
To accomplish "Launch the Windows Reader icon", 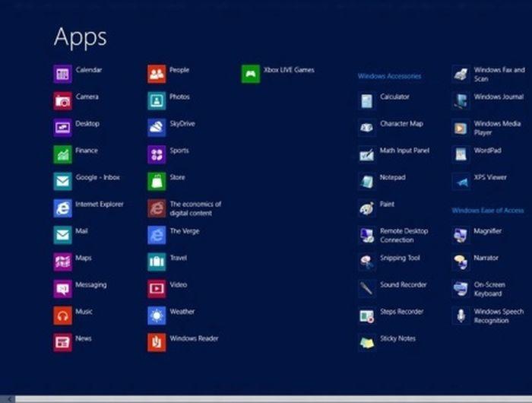I will coord(157,342).
